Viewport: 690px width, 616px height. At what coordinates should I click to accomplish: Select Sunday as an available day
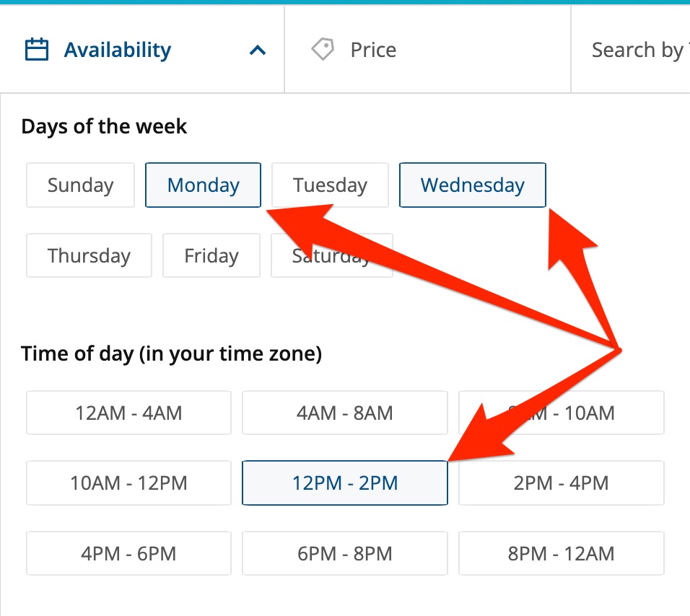pos(80,185)
